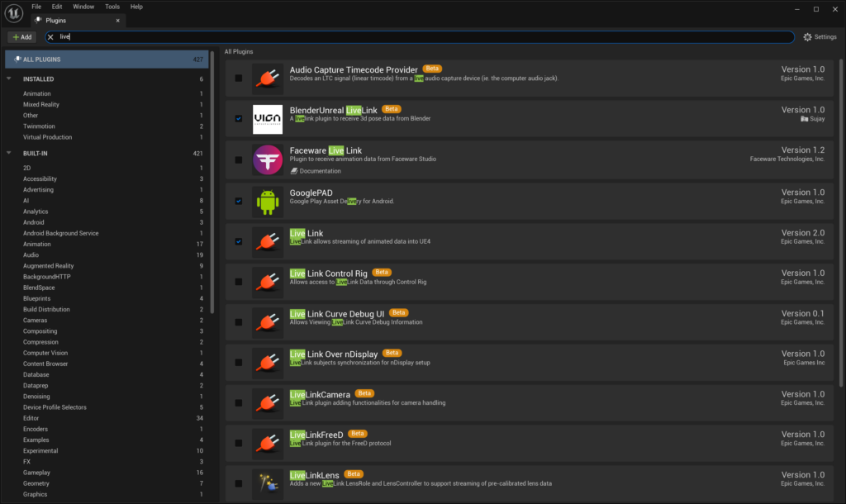Select the Plugins tab
The width and height of the screenshot is (846, 504).
77,21
